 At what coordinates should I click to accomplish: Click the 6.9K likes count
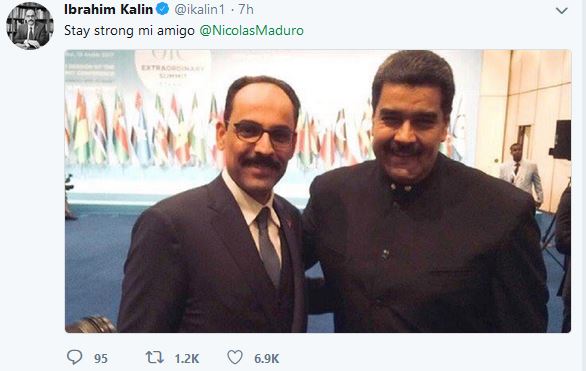coord(266,359)
